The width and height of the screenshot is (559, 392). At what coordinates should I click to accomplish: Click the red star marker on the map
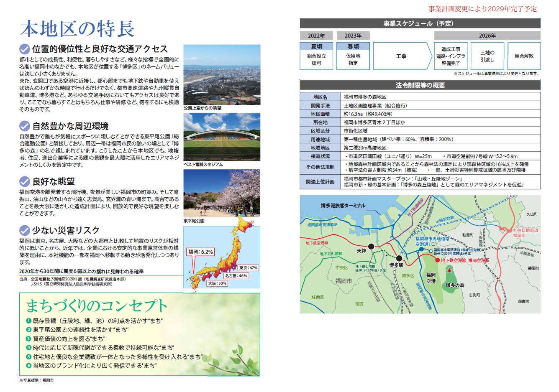(449, 270)
